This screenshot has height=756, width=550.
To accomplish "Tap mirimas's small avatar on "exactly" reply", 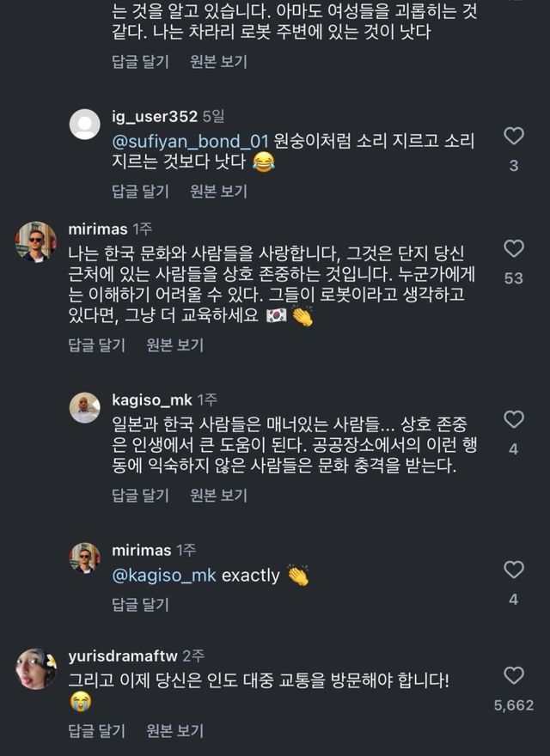I will pos(84,558).
